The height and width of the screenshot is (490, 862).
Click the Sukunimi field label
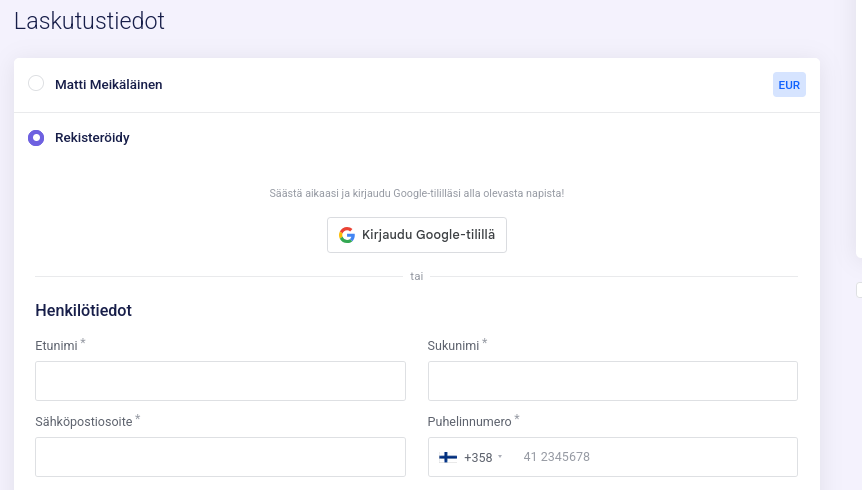453,345
